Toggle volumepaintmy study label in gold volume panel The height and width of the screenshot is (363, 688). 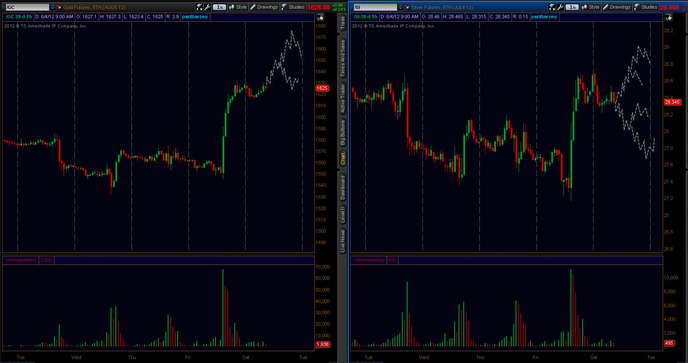pos(21,260)
